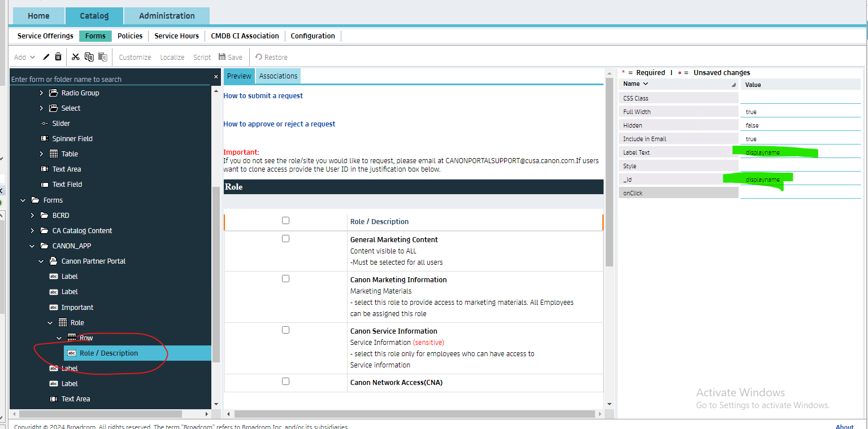868x429 pixels.
Task: Enable the Canon Service Information checkbox
Action: 285,330
